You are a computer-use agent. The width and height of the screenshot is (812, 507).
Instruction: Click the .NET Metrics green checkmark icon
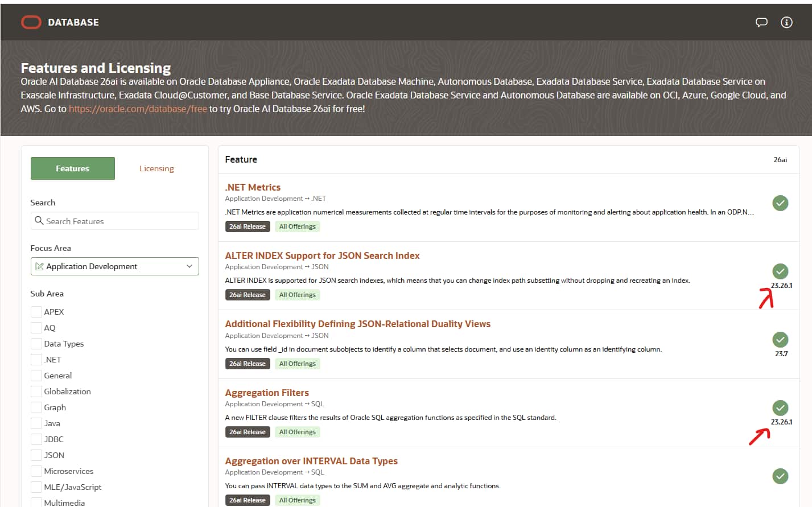[780, 203]
